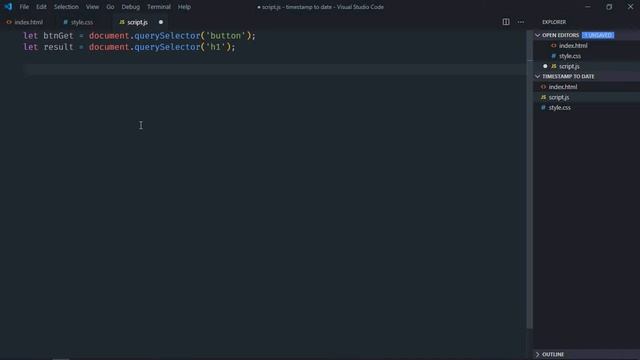Restore down the VS Code window
The width and height of the screenshot is (640, 360).
(609, 7)
